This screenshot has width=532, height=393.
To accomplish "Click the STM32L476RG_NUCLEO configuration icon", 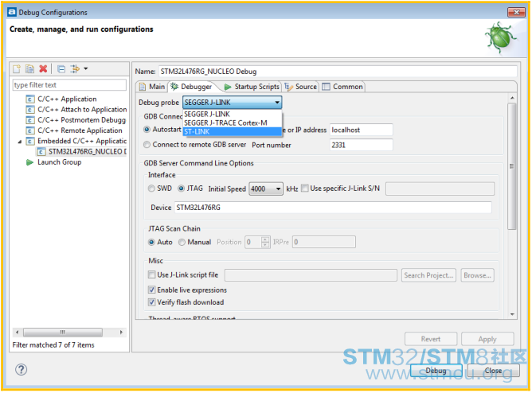I will [x=41, y=152].
